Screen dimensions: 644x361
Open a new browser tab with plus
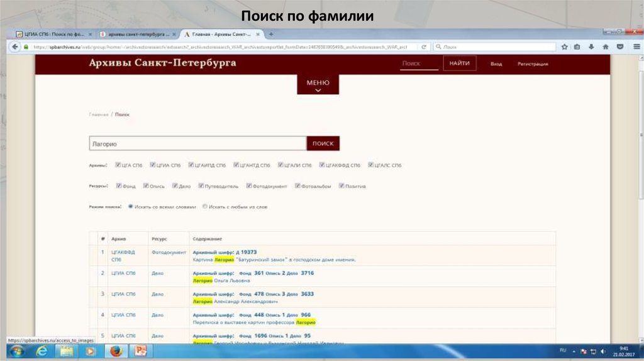[x=271, y=34]
